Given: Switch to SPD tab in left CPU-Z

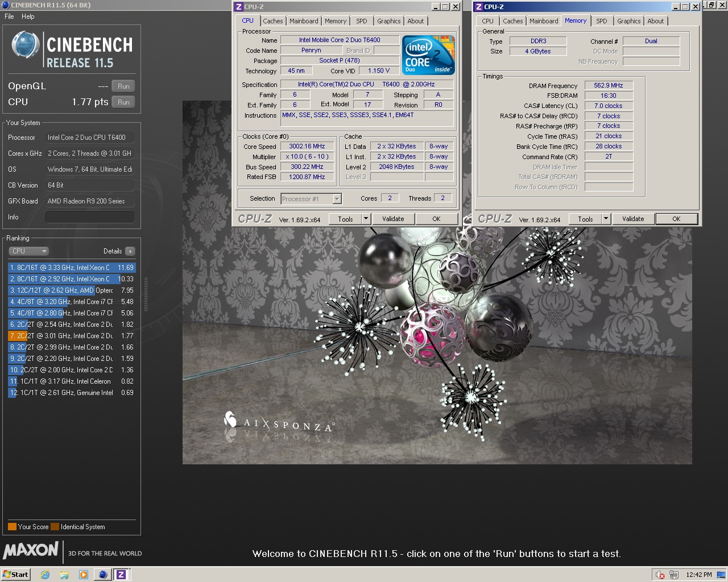Looking at the screenshot, I should 362,21.
